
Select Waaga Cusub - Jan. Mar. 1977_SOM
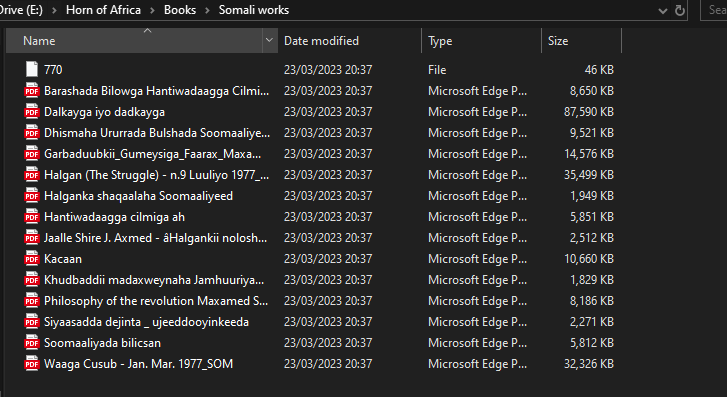[x=138, y=364]
